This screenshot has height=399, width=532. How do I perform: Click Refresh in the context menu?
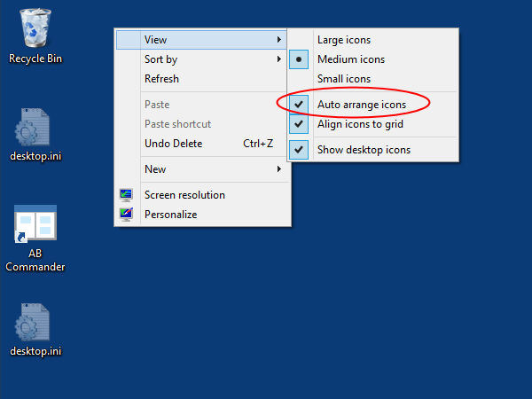[161, 79]
